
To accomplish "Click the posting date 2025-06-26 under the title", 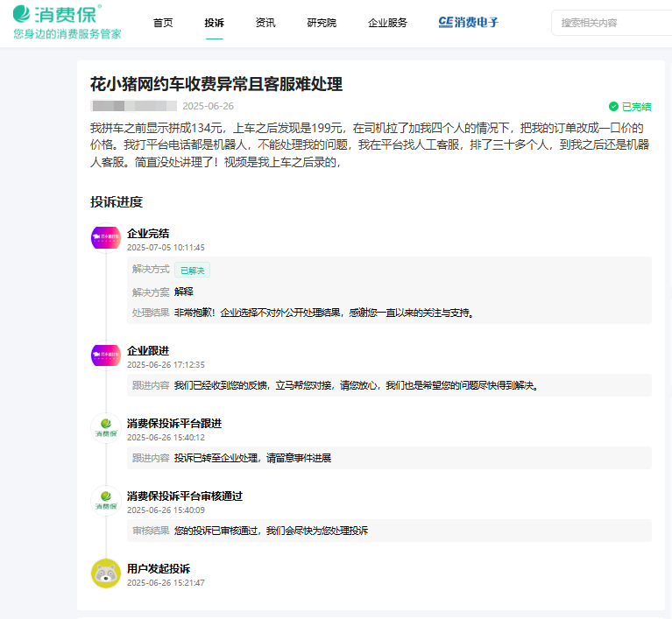I will click(x=208, y=106).
